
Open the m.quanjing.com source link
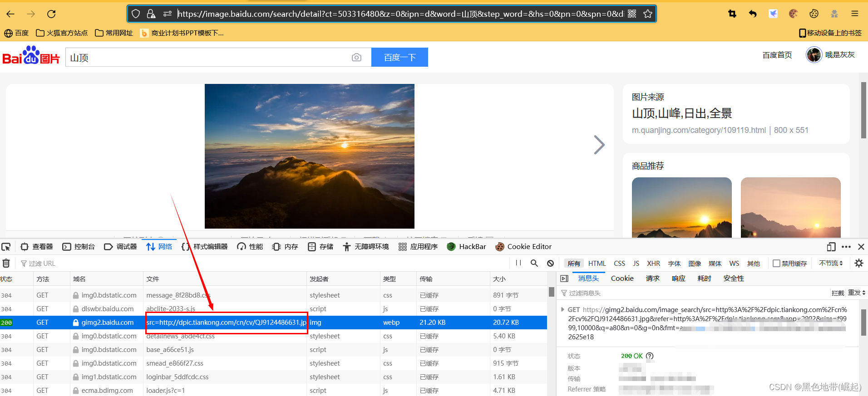pyautogui.click(x=699, y=130)
